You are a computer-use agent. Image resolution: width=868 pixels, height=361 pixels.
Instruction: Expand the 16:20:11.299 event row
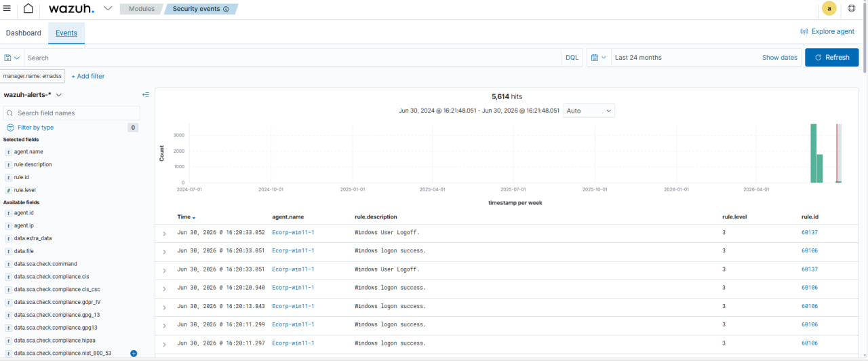164,326
